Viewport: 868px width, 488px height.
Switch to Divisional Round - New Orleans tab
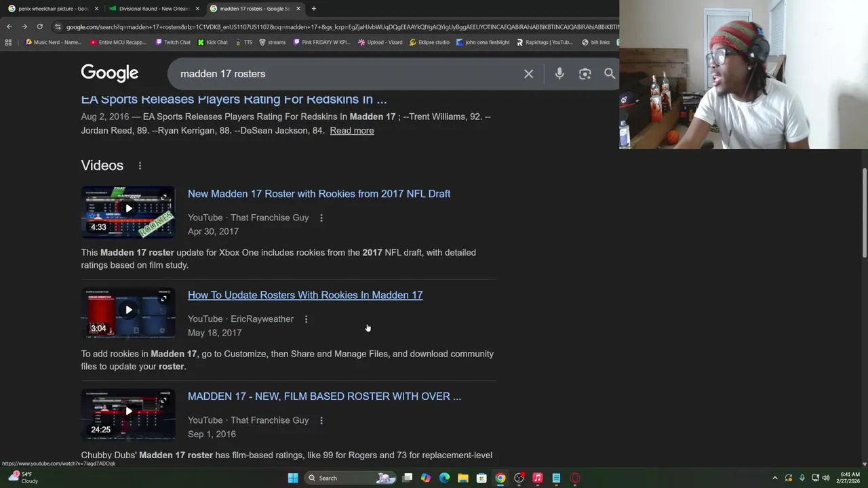153,8
